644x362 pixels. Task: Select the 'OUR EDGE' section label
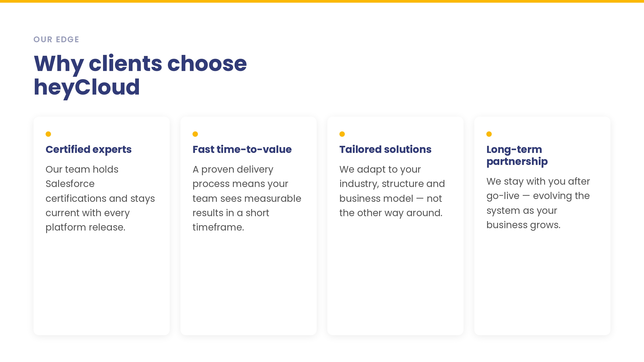56,39
